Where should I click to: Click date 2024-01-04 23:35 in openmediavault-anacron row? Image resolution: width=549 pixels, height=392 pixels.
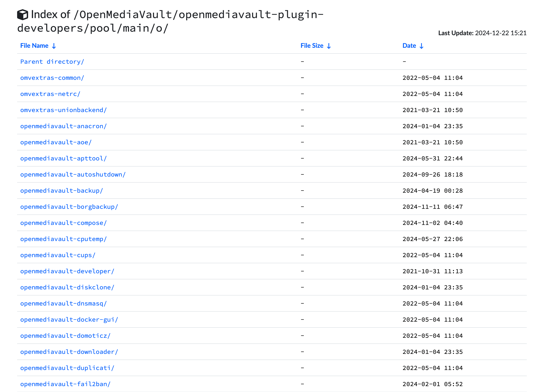click(x=433, y=126)
